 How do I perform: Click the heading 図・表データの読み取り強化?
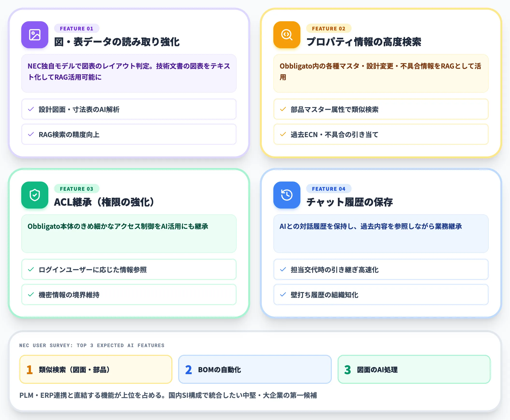117,42
